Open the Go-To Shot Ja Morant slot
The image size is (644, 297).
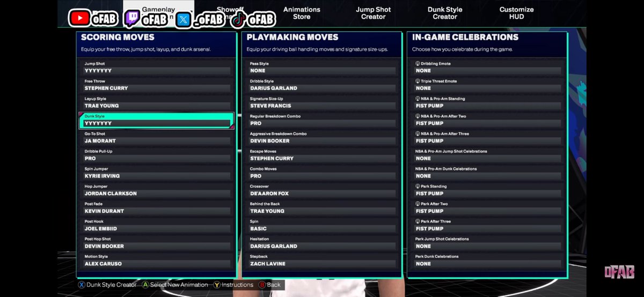pyautogui.click(x=157, y=138)
